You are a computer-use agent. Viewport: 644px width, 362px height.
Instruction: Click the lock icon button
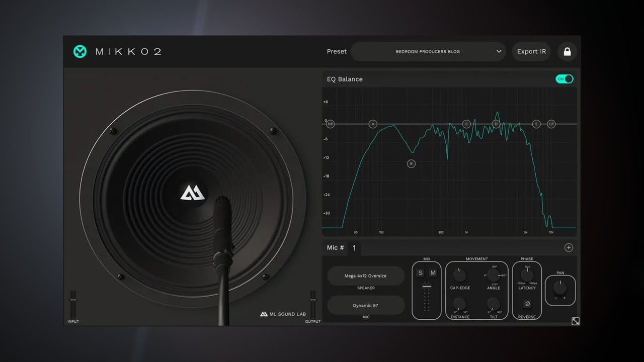point(567,51)
